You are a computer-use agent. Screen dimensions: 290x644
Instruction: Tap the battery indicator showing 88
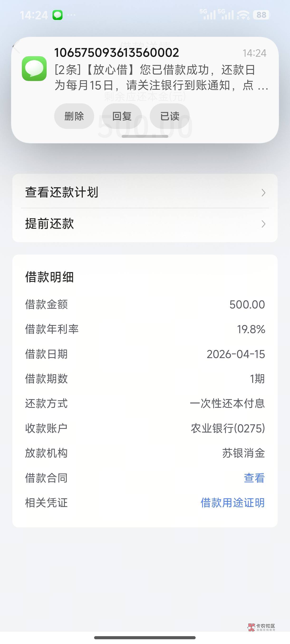(x=261, y=15)
